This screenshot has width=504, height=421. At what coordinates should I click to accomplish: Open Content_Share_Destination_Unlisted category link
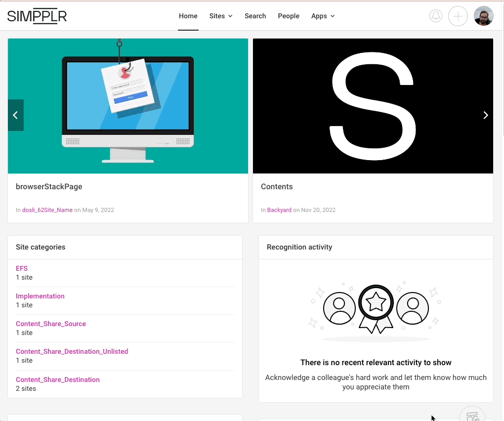point(72,351)
